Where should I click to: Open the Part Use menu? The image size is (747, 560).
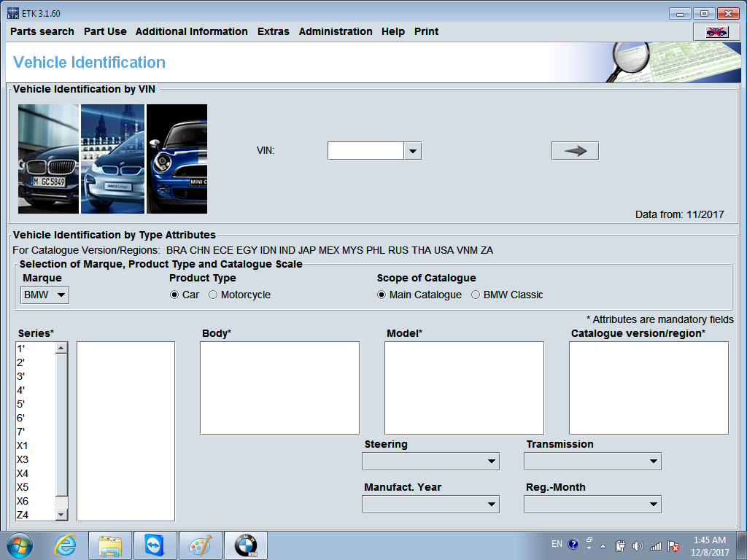[x=105, y=31]
